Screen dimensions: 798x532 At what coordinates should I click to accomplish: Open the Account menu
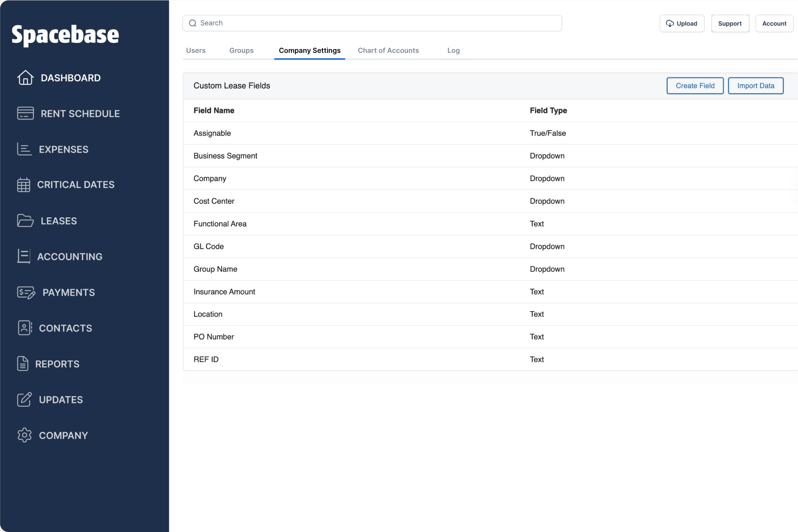pos(774,23)
